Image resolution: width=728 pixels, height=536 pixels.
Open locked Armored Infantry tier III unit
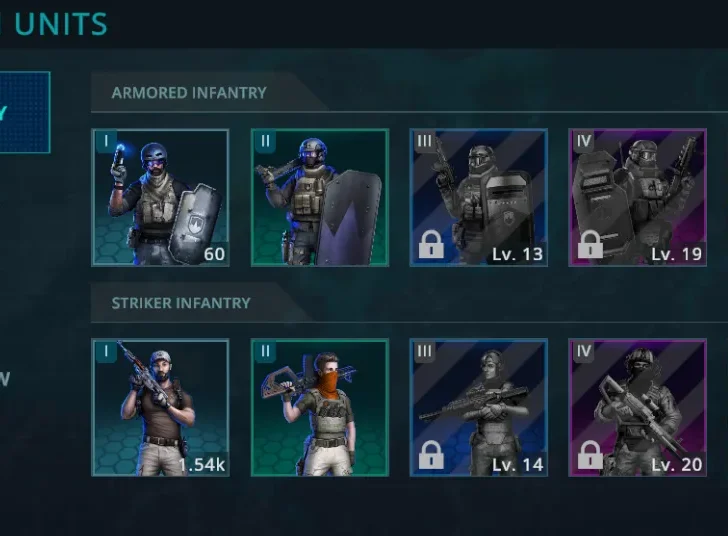click(x=479, y=197)
